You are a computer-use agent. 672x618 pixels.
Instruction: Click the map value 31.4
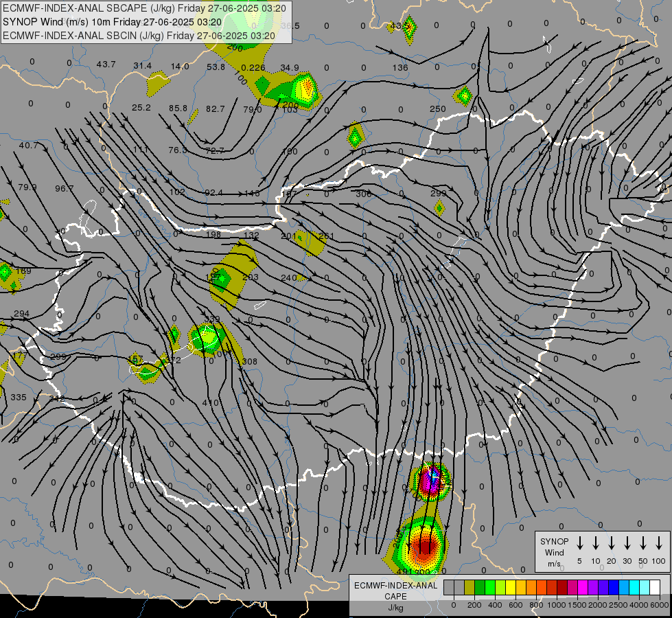[x=142, y=66]
